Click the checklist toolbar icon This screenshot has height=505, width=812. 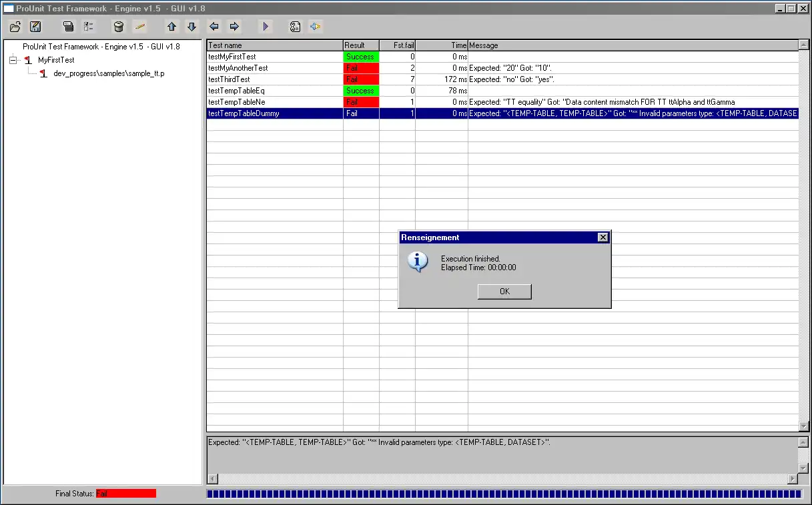click(88, 27)
